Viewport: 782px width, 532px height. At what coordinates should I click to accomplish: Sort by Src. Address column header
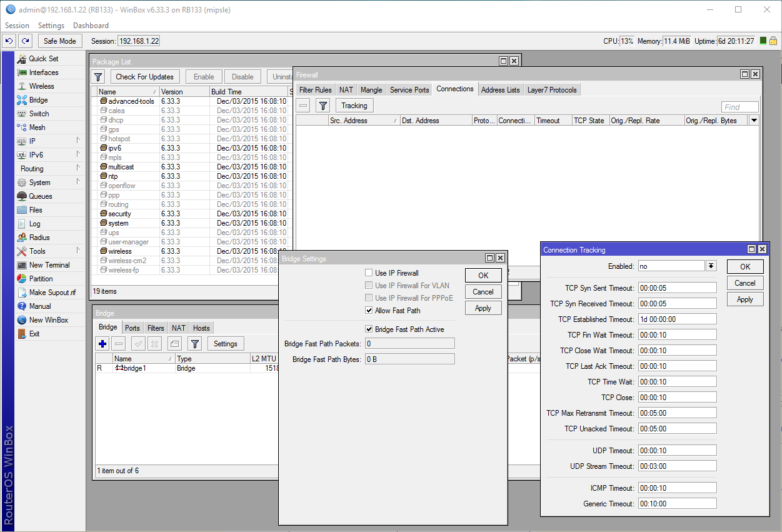(364, 121)
